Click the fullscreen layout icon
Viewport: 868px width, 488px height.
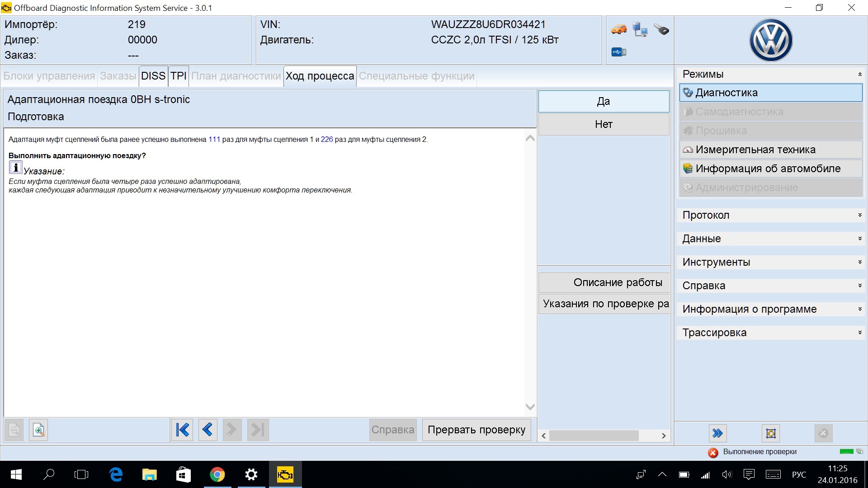coord(771,433)
